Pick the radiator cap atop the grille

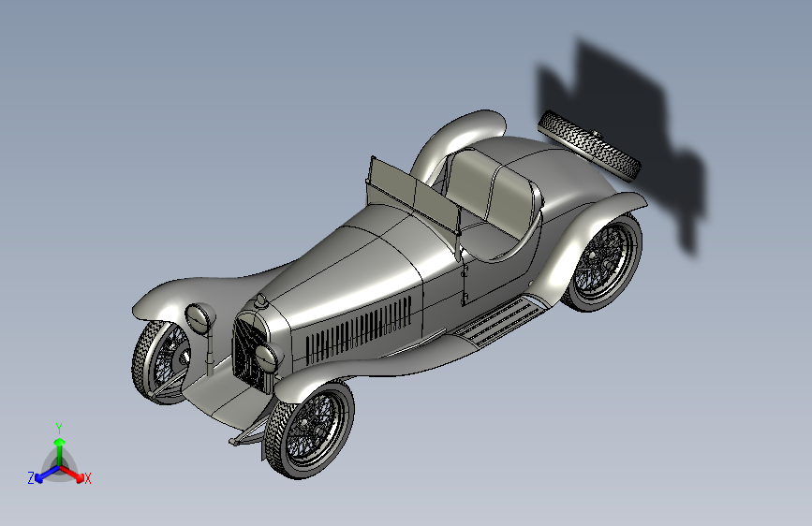click(x=260, y=300)
